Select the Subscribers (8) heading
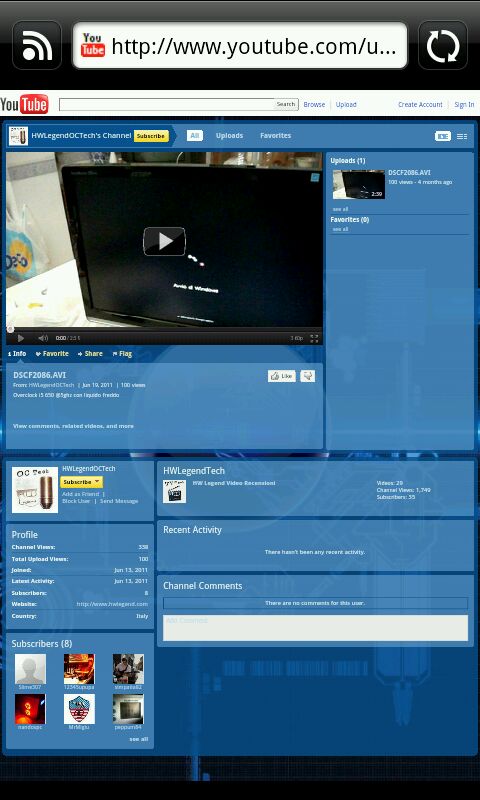The width and height of the screenshot is (480, 800). 42,644
